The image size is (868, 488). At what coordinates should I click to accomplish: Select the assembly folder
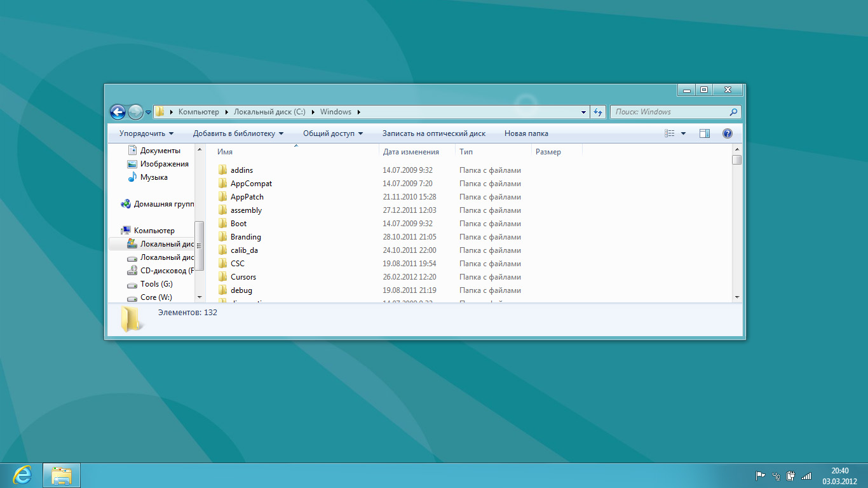click(246, 210)
